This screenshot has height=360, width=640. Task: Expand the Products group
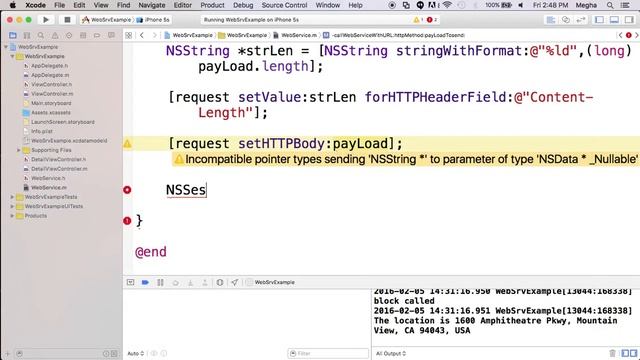point(12,216)
